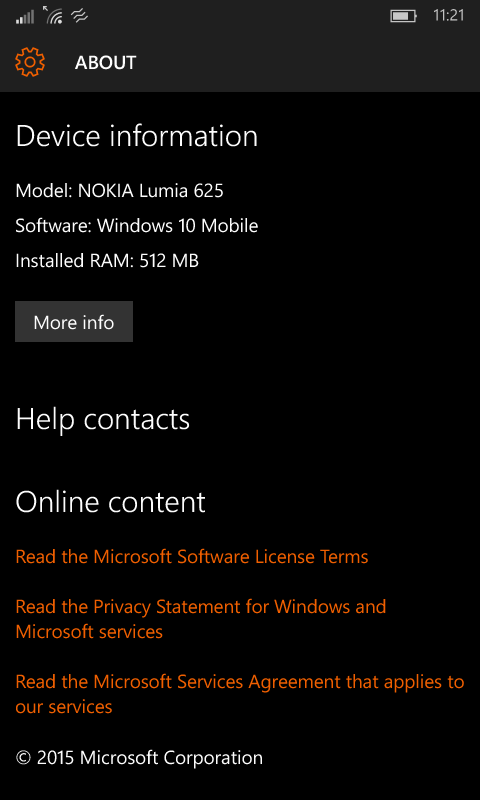Tap the vibrate mode status icon
This screenshot has height=800, width=480.
click(x=80, y=17)
